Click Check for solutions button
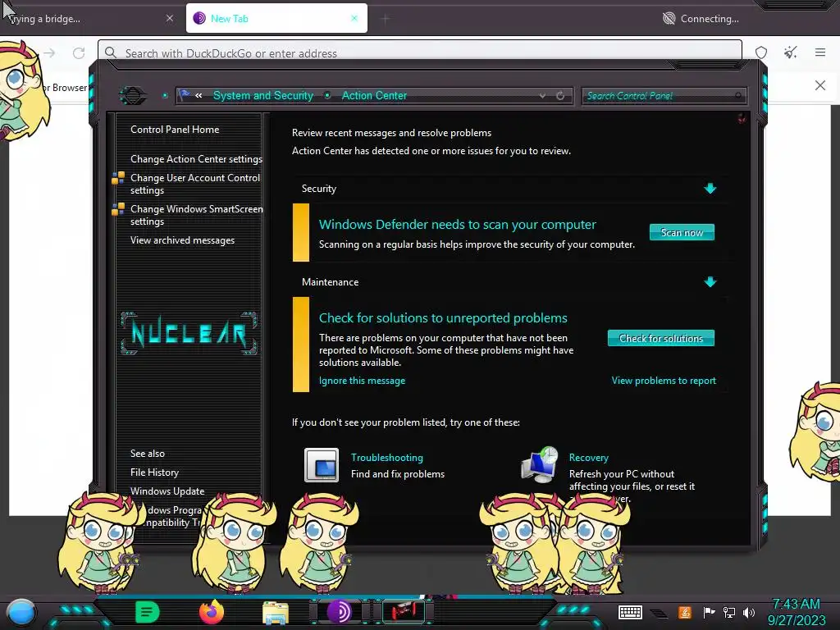Viewport: 840px width, 630px height. pyautogui.click(x=660, y=338)
